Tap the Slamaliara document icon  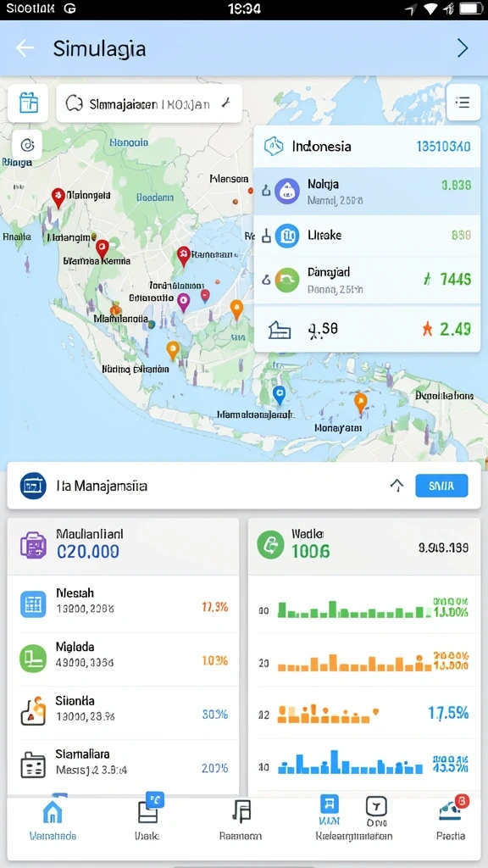coord(33,765)
